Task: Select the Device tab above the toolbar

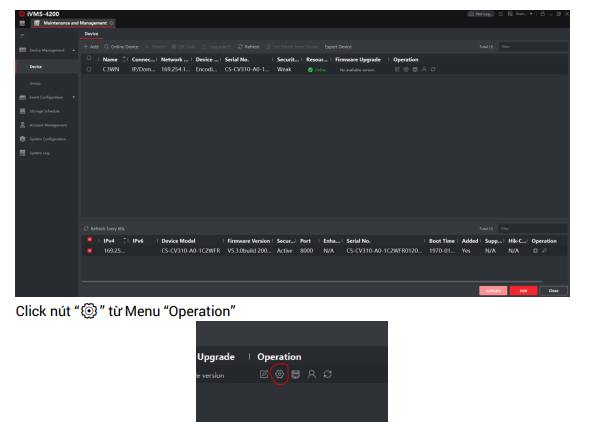Action: [x=91, y=34]
